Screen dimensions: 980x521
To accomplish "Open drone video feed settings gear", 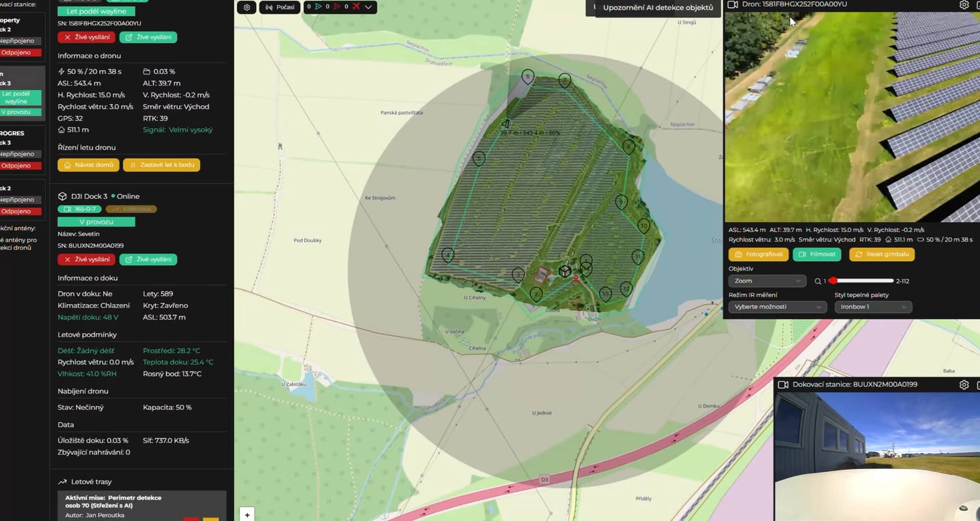I will pos(964,5).
